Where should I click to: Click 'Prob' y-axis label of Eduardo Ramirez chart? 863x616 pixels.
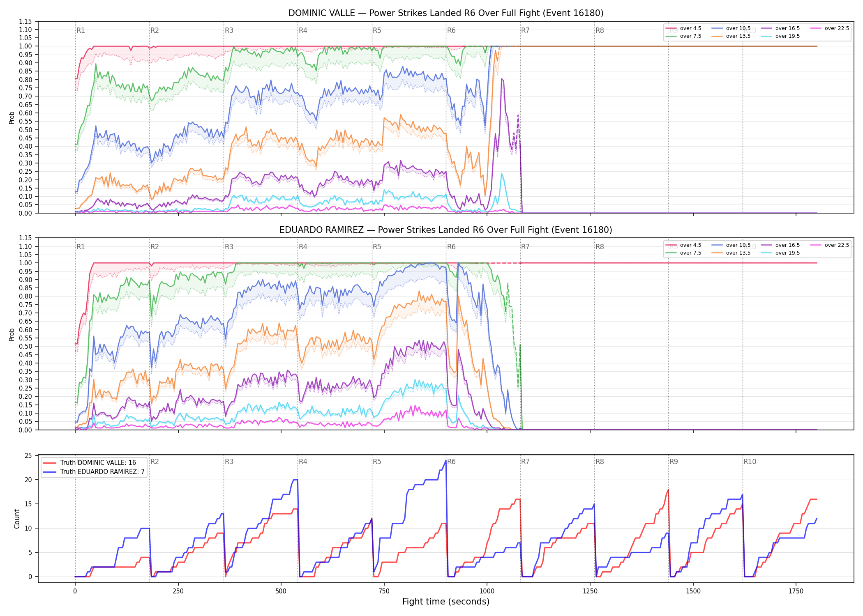tap(12, 334)
